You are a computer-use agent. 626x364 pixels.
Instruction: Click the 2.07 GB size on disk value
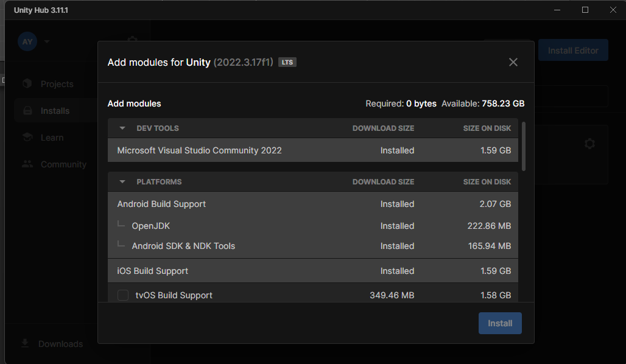[x=495, y=204]
